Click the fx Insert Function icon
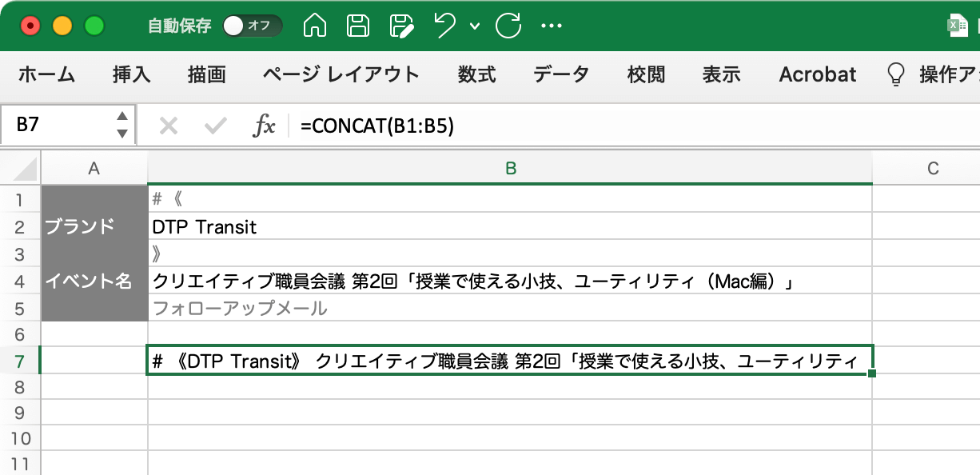980x475 pixels. [264, 126]
